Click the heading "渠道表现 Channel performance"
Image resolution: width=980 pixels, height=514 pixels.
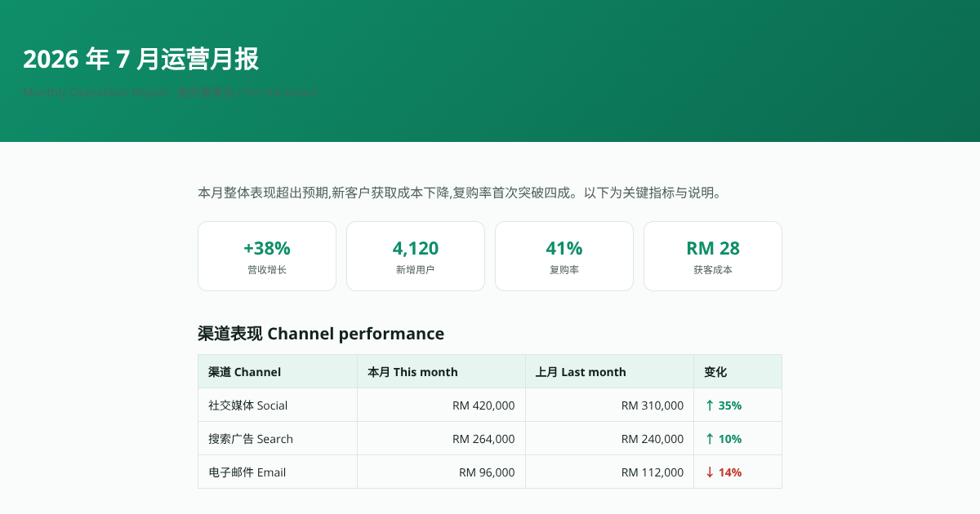click(x=321, y=334)
